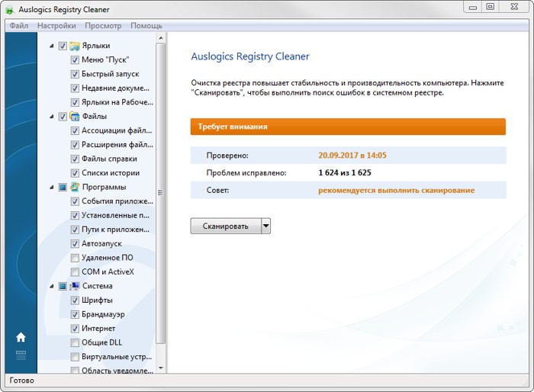This screenshot has width=534, height=392.
Task: Enable Общие DLL checkbox
Action: [x=75, y=342]
